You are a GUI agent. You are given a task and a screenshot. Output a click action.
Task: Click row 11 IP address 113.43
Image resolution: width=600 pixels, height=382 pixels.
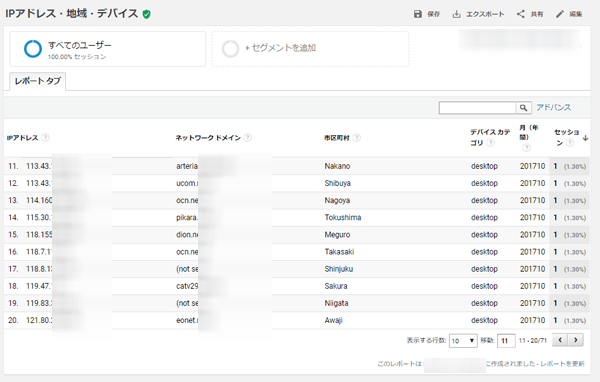39,166
